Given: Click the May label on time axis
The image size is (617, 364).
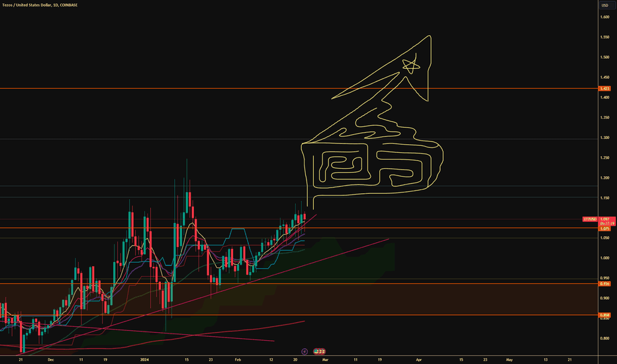Looking at the screenshot, I should click(509, 359).
